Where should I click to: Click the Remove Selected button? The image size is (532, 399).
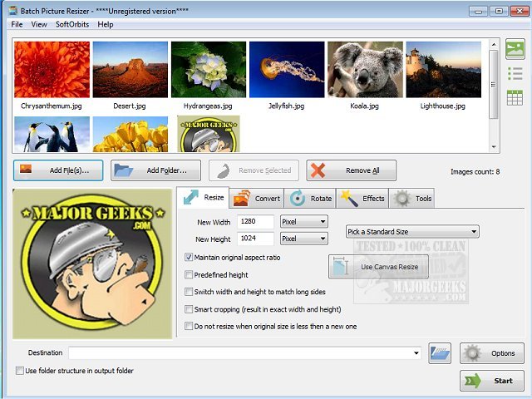(x=254, y=170)
